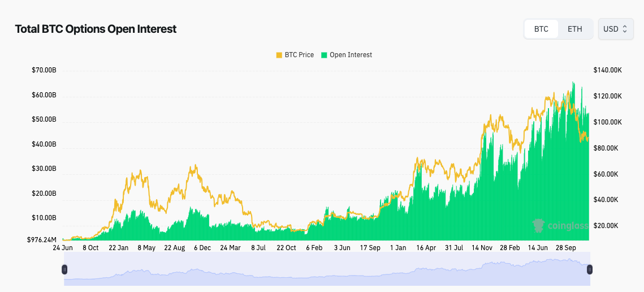Screen dimensions: 644x292
Task: Click the $140.00K right axis label
Action: click(607, 70)
